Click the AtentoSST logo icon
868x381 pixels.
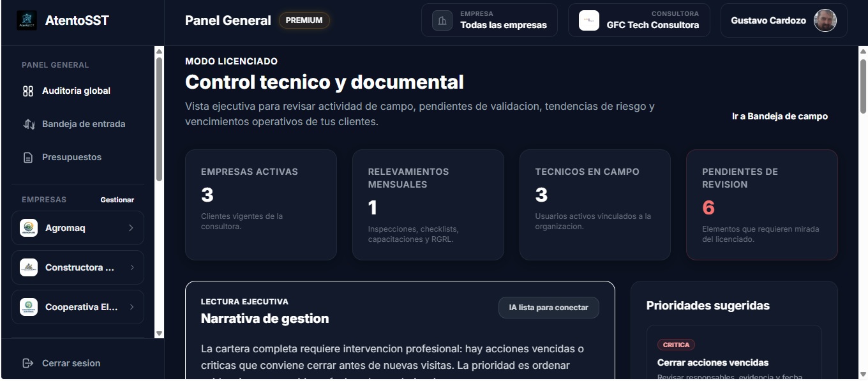coord(27,20)
